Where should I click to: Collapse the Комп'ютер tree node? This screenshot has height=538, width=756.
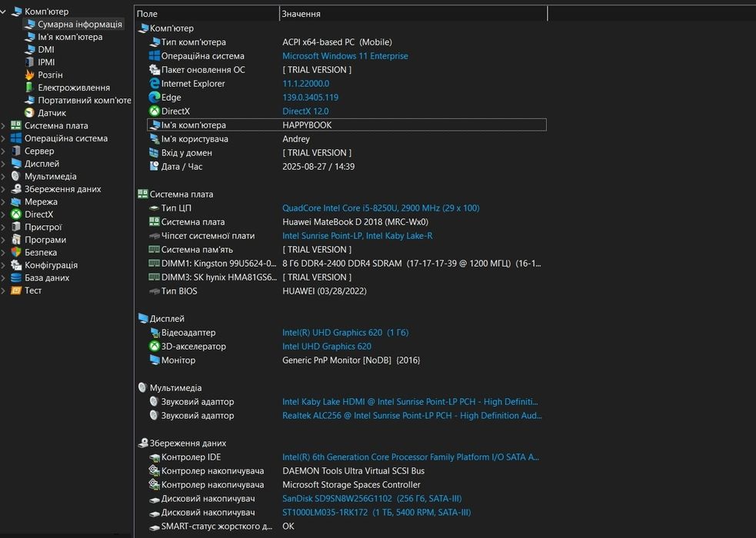pos(4,12)
